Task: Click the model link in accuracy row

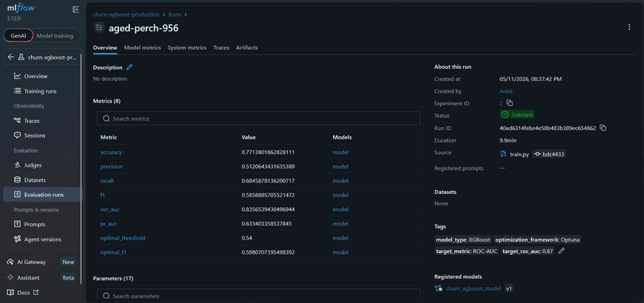Action: click(341, 152)
